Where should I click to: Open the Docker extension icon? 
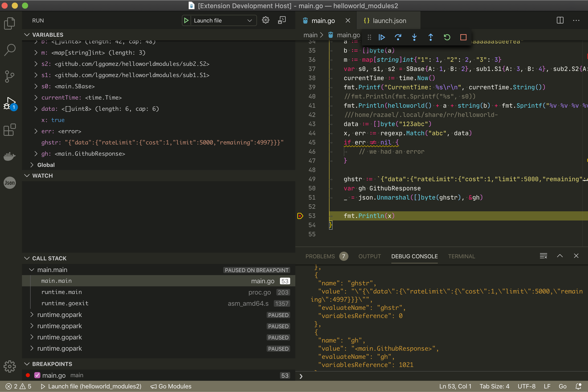9,156
